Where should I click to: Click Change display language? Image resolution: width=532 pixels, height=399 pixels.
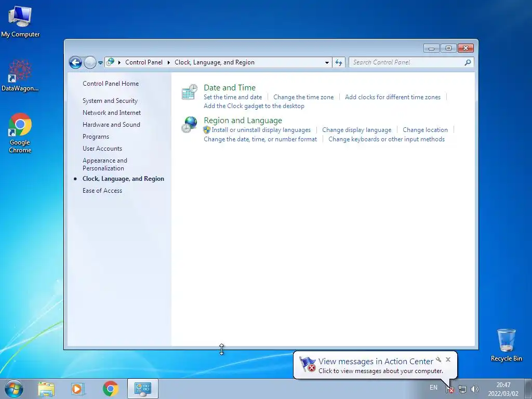pyautogui.click(x=356, y=130)
